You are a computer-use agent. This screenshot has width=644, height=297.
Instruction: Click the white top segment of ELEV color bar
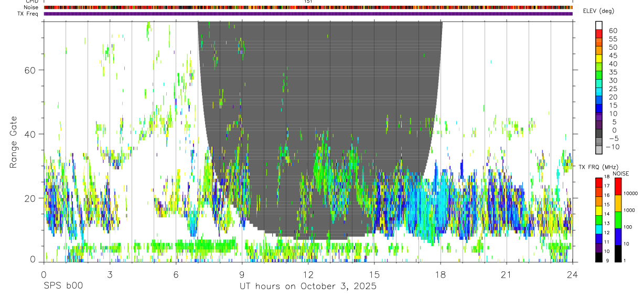tap(599, 25)
